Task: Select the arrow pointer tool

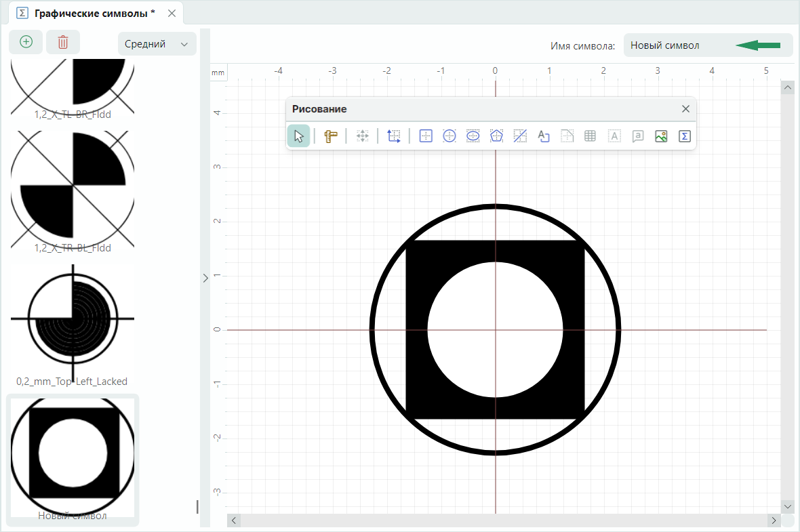Action: [298, 136]
